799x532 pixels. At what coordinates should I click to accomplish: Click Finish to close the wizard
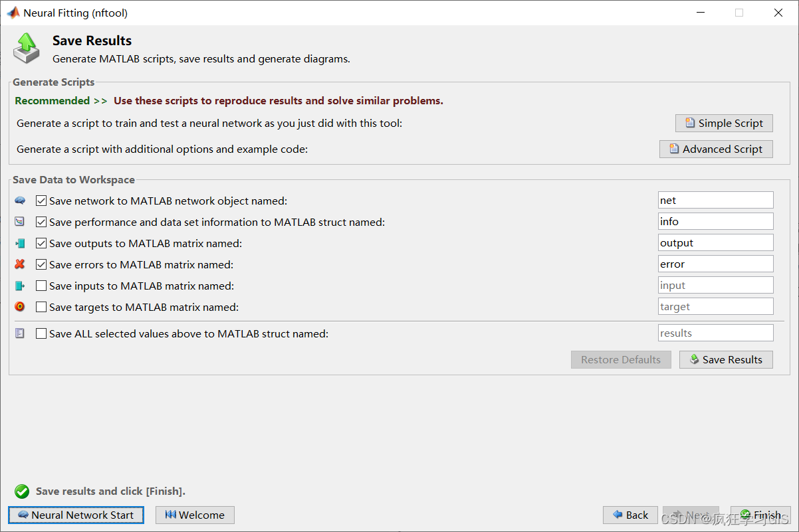coord(760,515)
